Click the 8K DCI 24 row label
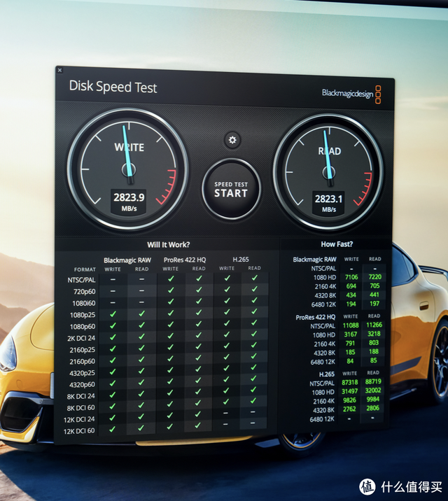Image resolution: width=448 pixels, height=501 pixels. 80,397
